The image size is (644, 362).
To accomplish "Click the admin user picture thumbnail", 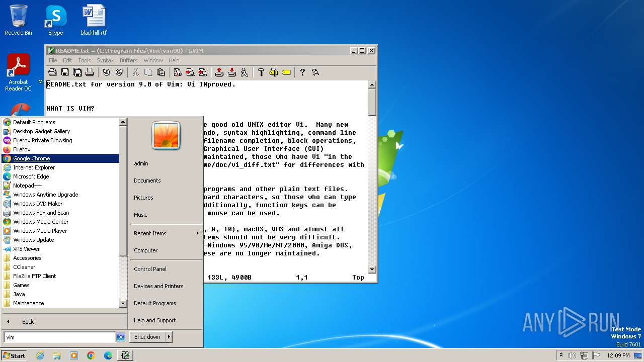I will click(166, 136).
